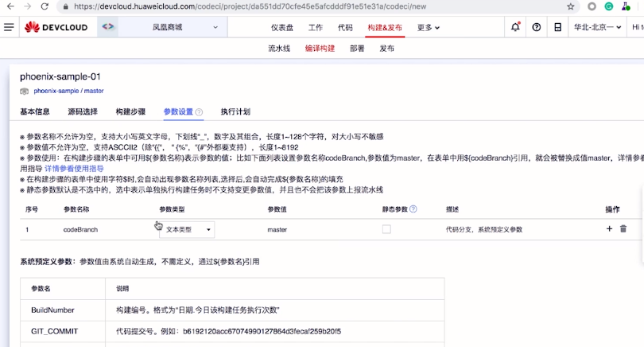Open the 更多 dropdown menu
The image size is (644, 347).
tap(428, 28)
